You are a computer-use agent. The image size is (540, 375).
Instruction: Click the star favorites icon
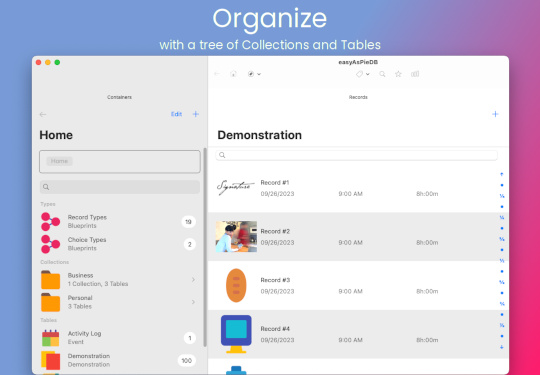click(x=398, y=74)
